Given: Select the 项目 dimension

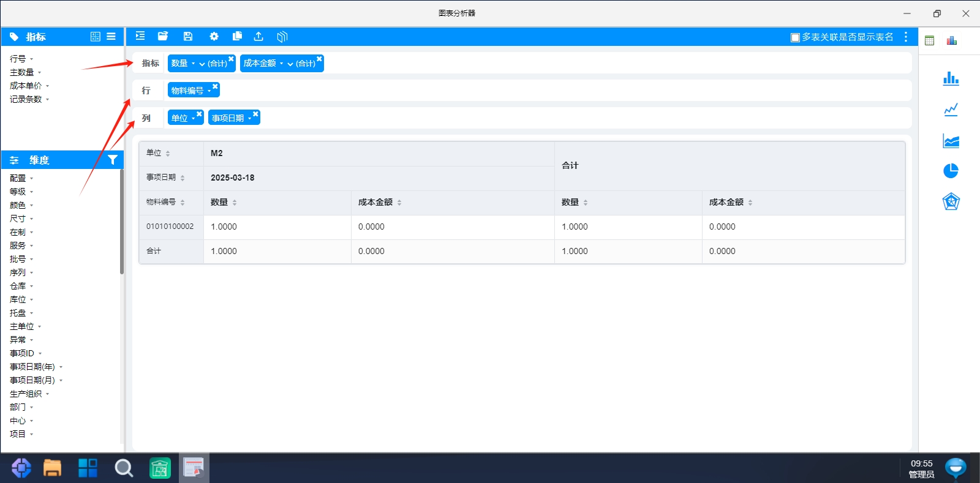Looking at the screenshot, I should (18, 434).
